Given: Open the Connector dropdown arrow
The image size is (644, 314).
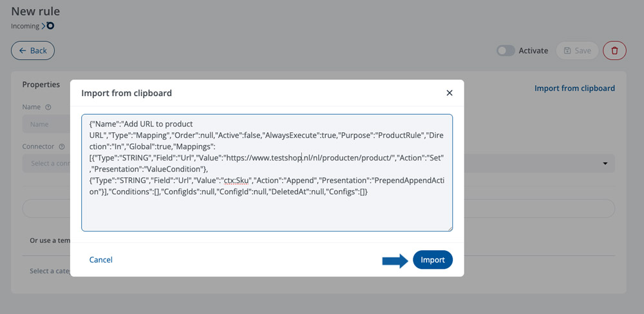Looking at the screenshot, I should (x=605, y=164).
